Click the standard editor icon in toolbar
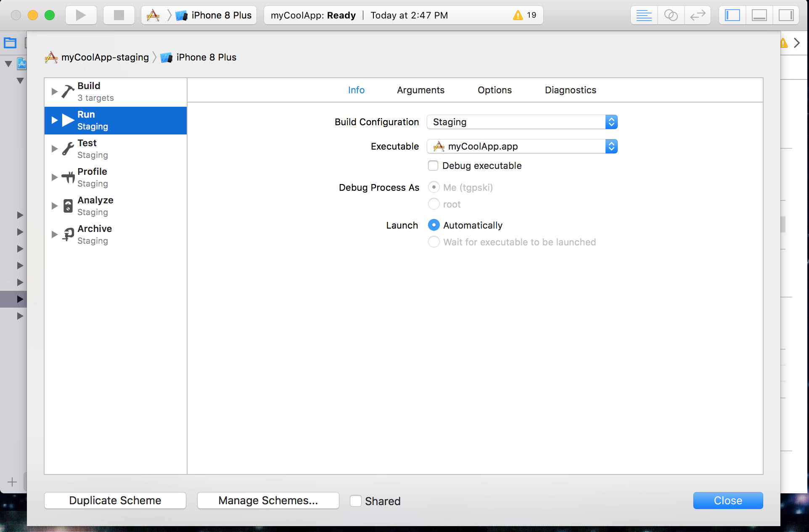 pos(643,15)
